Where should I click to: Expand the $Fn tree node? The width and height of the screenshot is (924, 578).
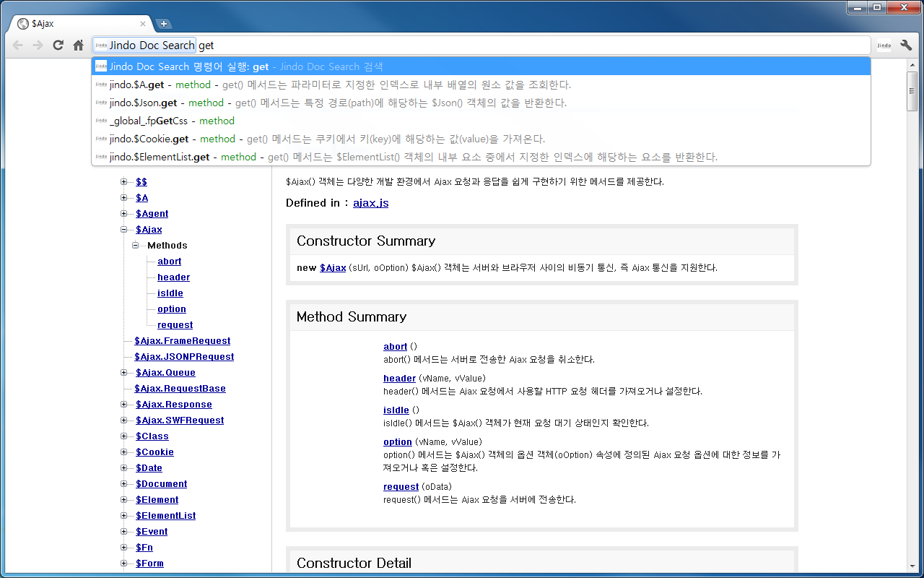coord(123,548)
